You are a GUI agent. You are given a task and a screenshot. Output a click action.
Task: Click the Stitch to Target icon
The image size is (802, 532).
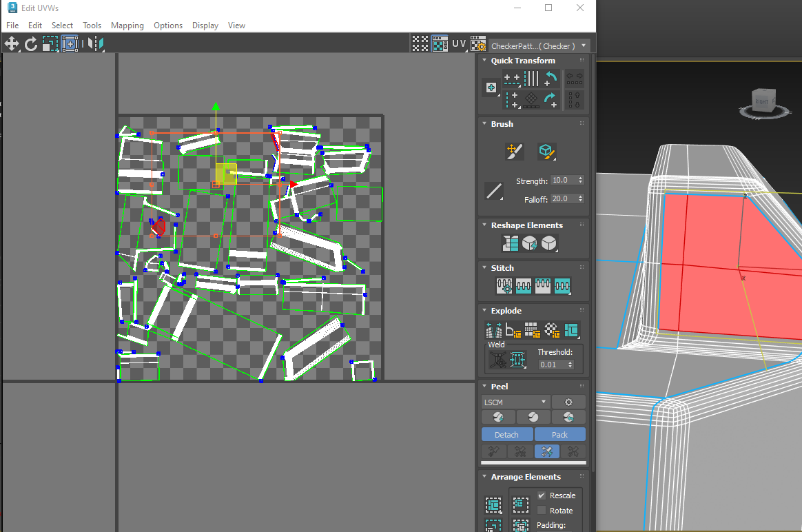pyautogui.click(x=505, y=285)
